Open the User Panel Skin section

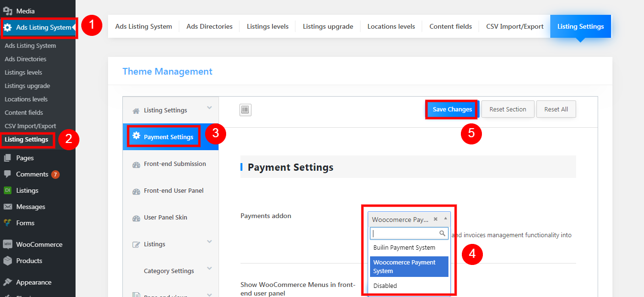(171, 217)
